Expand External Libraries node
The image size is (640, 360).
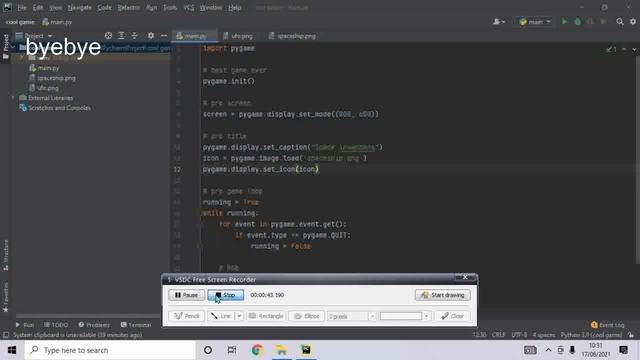(x=13, y=98)
